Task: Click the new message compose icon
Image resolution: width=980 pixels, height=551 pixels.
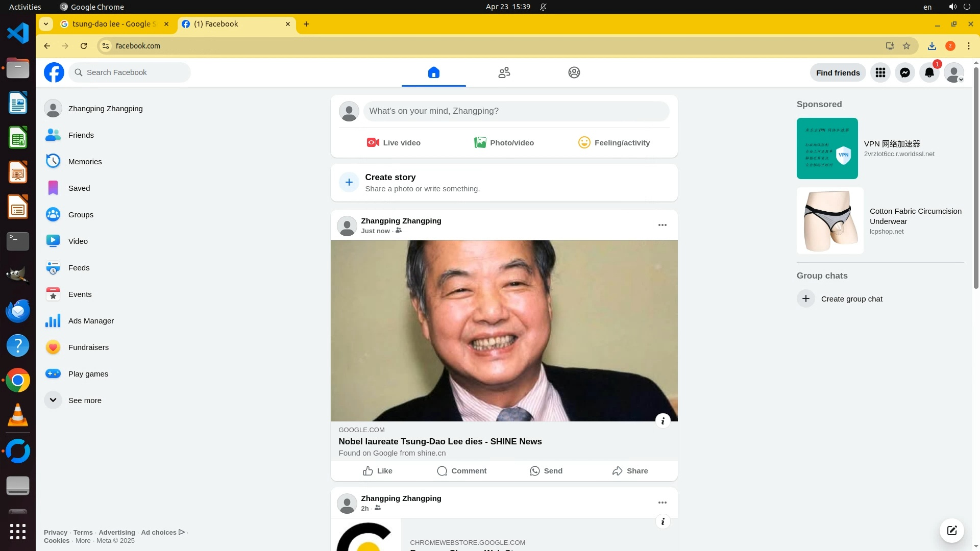Action: (951, 530)
